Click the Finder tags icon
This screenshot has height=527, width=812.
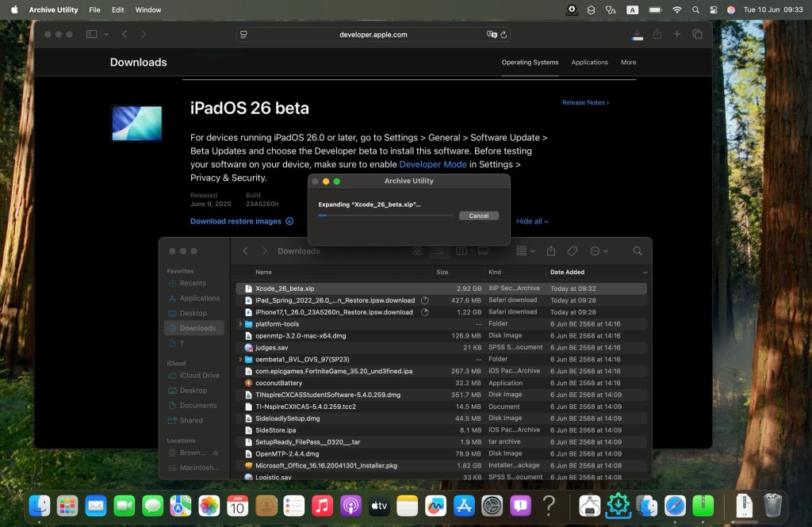click(573, 251)
